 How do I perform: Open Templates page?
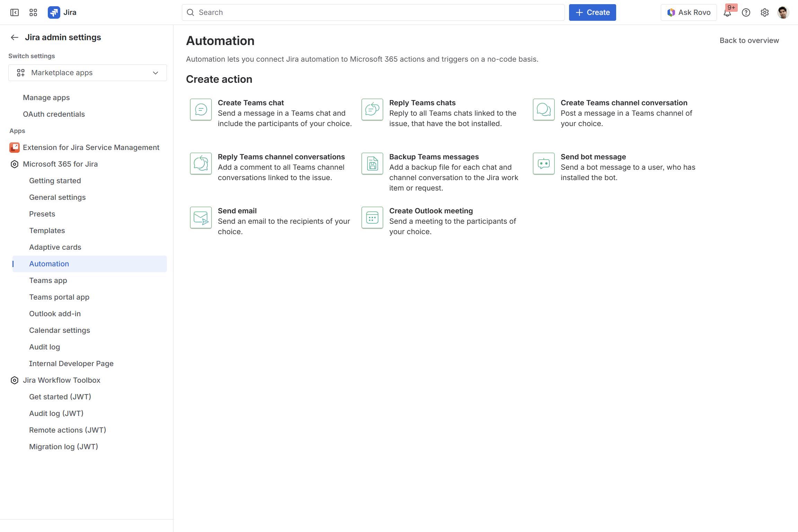tap(47, 231)
